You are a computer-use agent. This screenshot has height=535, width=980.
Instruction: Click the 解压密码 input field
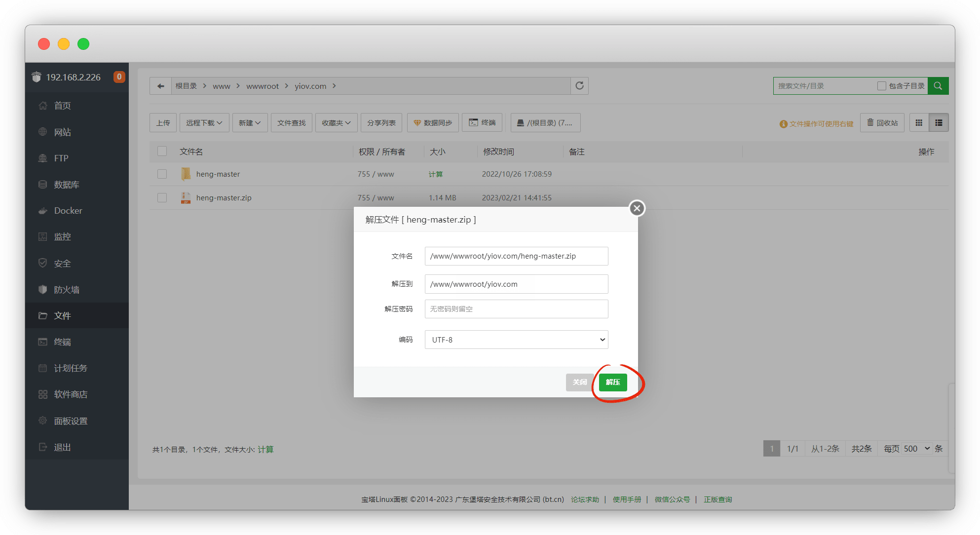(516, 309)
